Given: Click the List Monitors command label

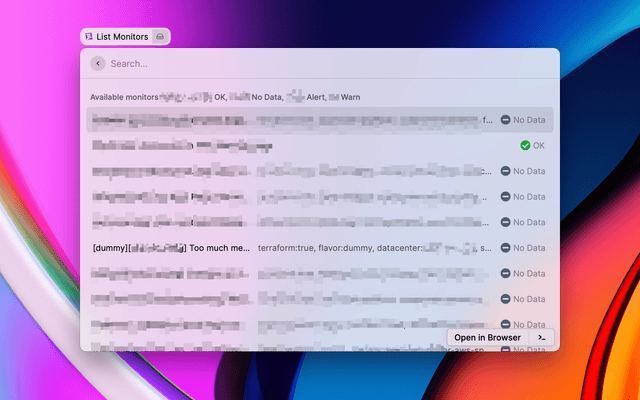Looking at the screenshot, I should point(122,37).
